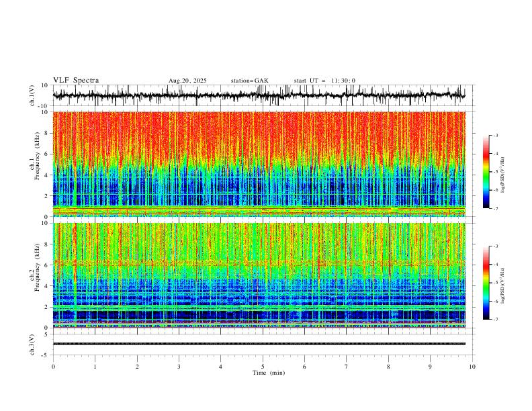Click the ch.2 PSD color bar
The height and width of the screenshot is (411, 532).
coord(486,283)
